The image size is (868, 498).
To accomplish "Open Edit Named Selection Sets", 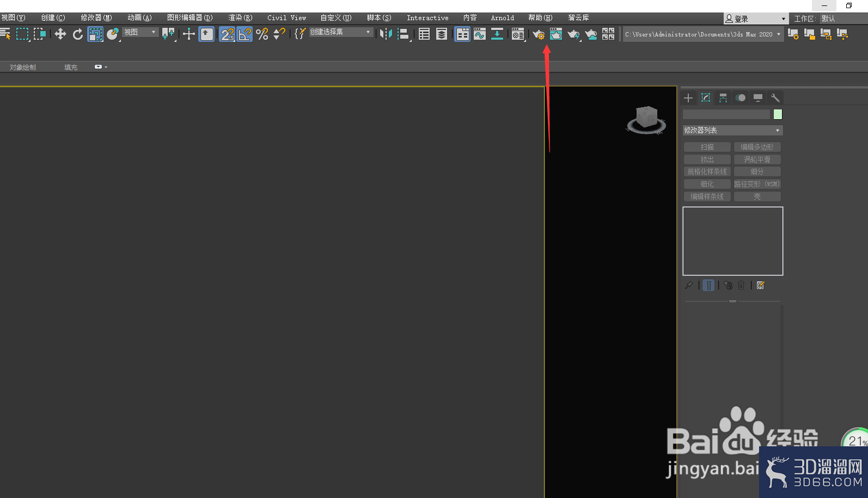I will click(300, 34).
